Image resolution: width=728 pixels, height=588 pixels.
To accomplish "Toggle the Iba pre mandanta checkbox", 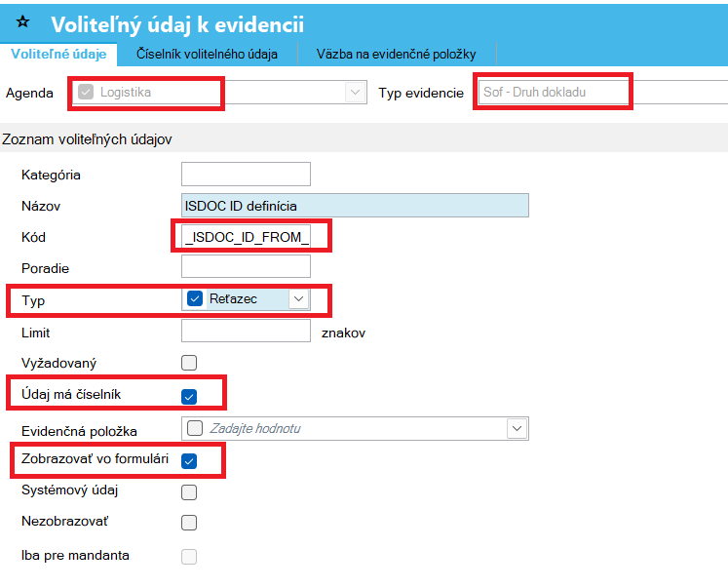I will (x=189, y=557).
